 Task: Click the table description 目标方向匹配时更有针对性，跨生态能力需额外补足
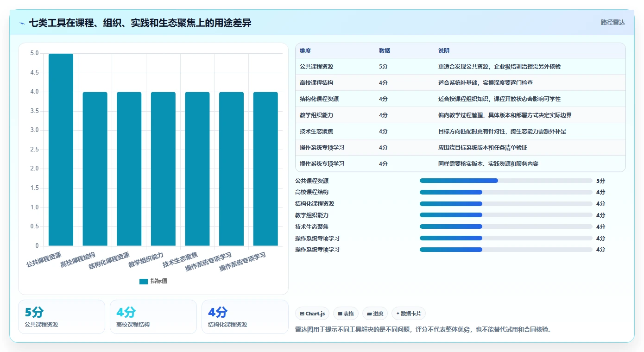point(502,132)
